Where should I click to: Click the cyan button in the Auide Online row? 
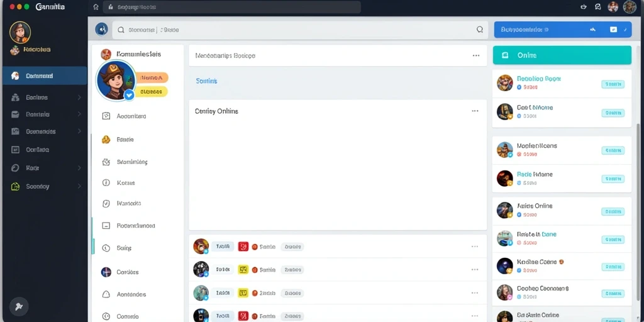click(x=613, y=211)
